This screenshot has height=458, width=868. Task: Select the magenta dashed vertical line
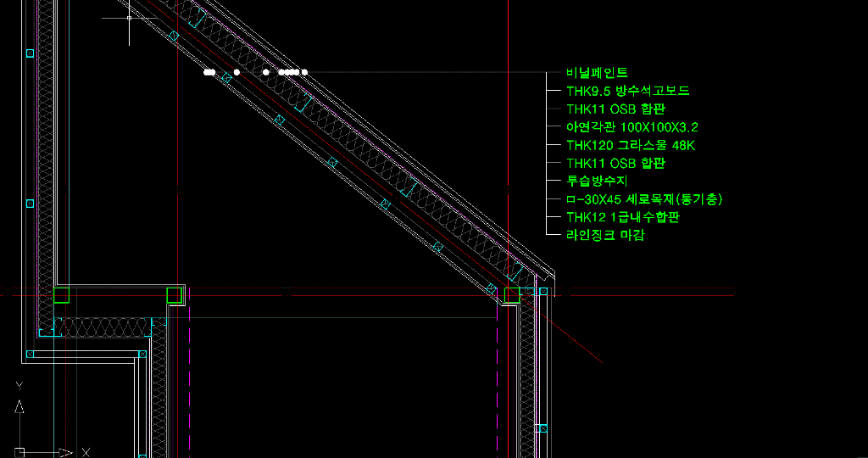(x=497, y=382)
